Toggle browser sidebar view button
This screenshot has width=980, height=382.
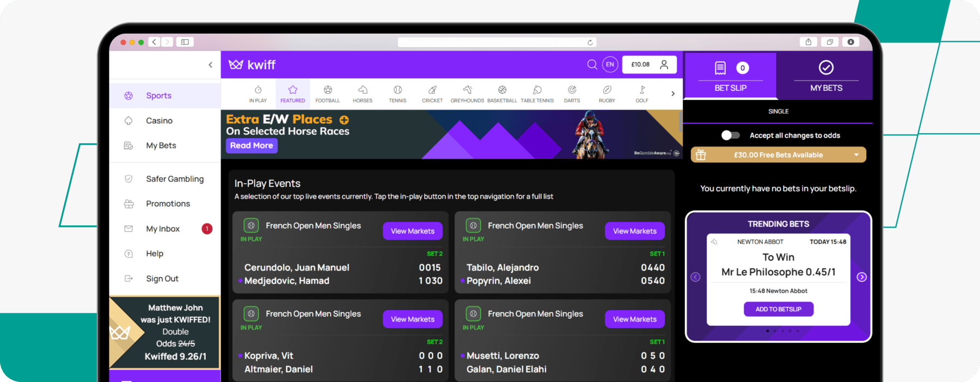185,42
